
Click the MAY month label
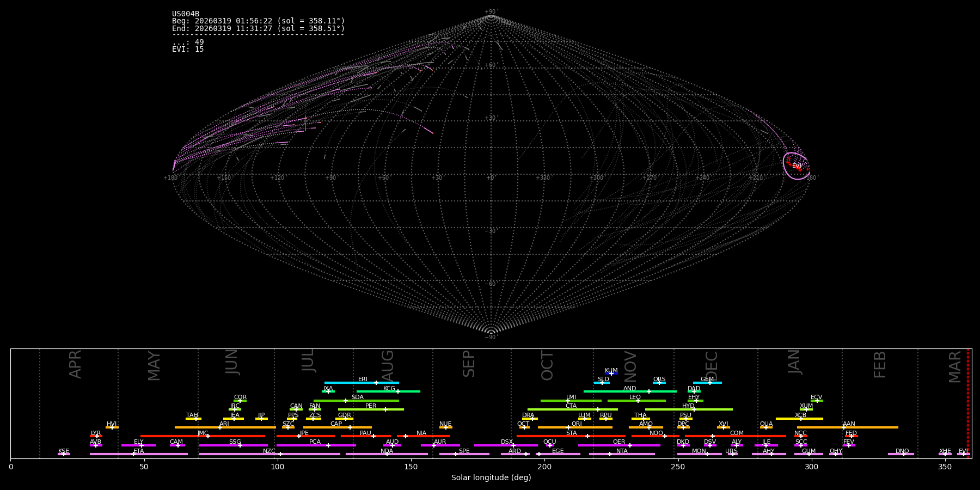point(155,366)
